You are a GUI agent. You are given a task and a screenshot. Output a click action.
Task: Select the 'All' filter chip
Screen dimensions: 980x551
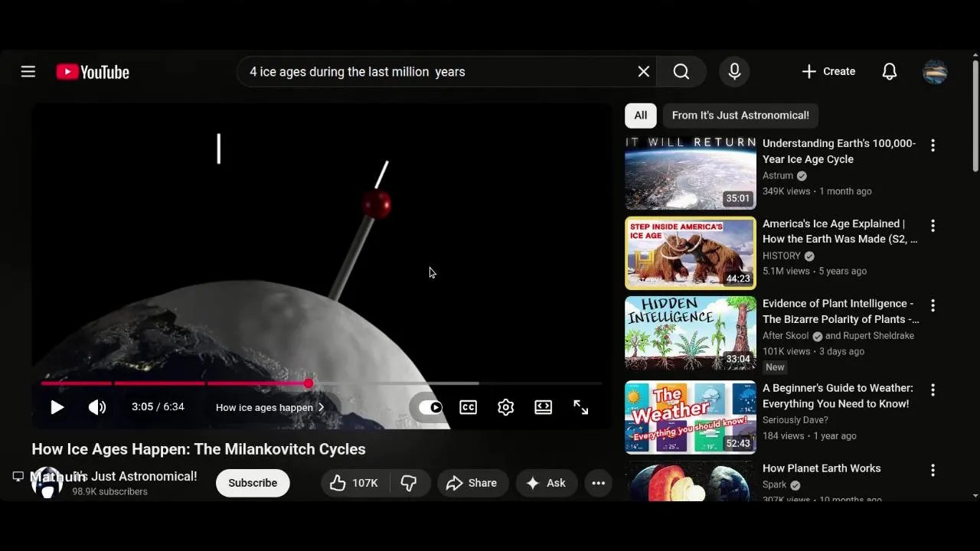641,115
